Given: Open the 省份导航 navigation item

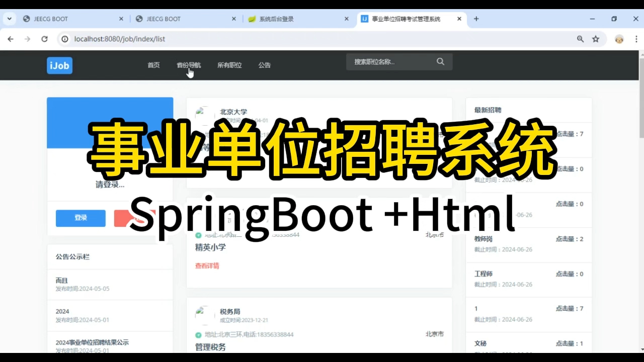Looking at the screenshot, I should click(x=189, y=65).
